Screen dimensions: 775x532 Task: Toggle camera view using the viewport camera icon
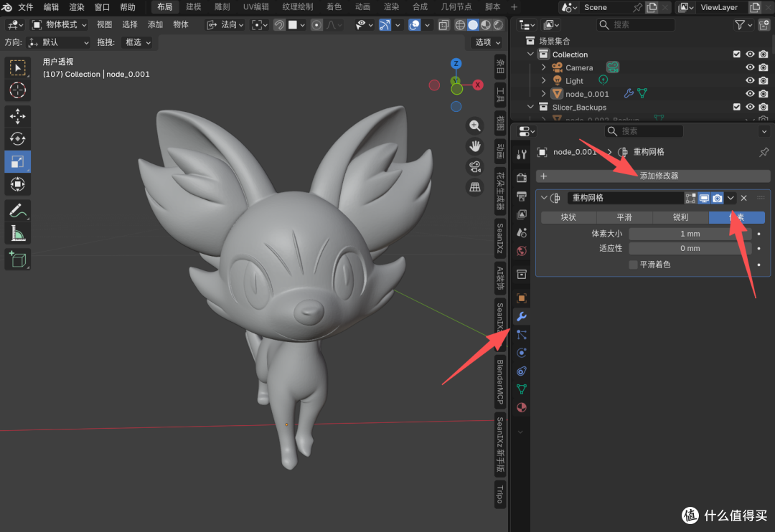coord(475,166)
